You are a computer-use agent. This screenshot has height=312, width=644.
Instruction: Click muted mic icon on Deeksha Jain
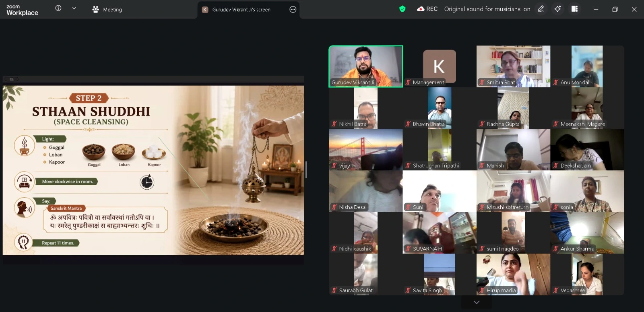coord(556,165)
